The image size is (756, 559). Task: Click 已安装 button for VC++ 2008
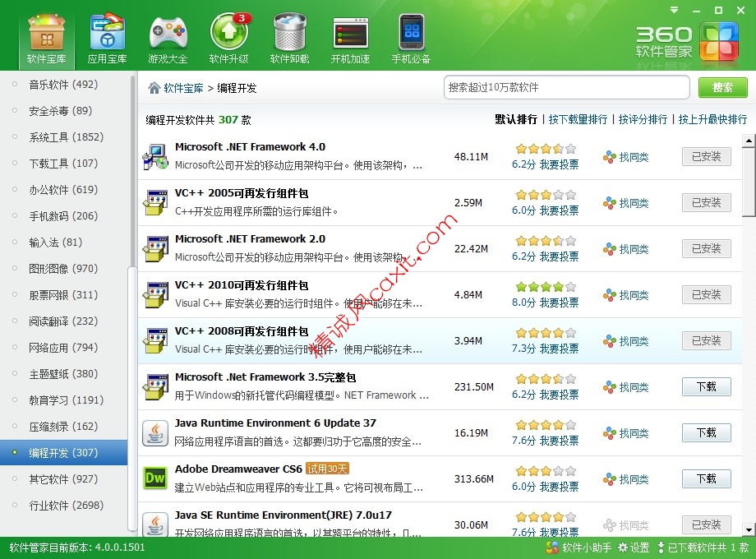coord(707,341)
